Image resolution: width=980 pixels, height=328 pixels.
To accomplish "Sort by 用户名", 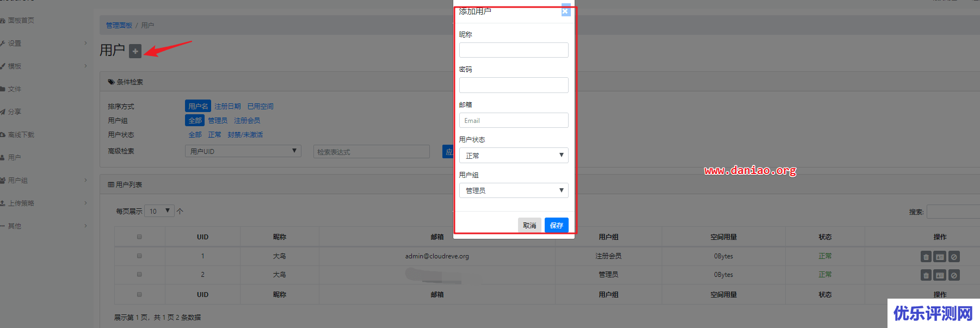I will [198, 106].
